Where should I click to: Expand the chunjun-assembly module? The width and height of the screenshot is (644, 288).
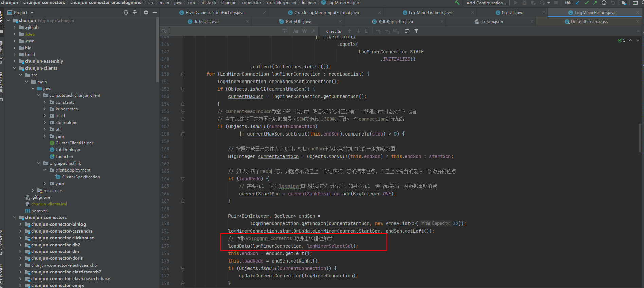coord(14,61)
